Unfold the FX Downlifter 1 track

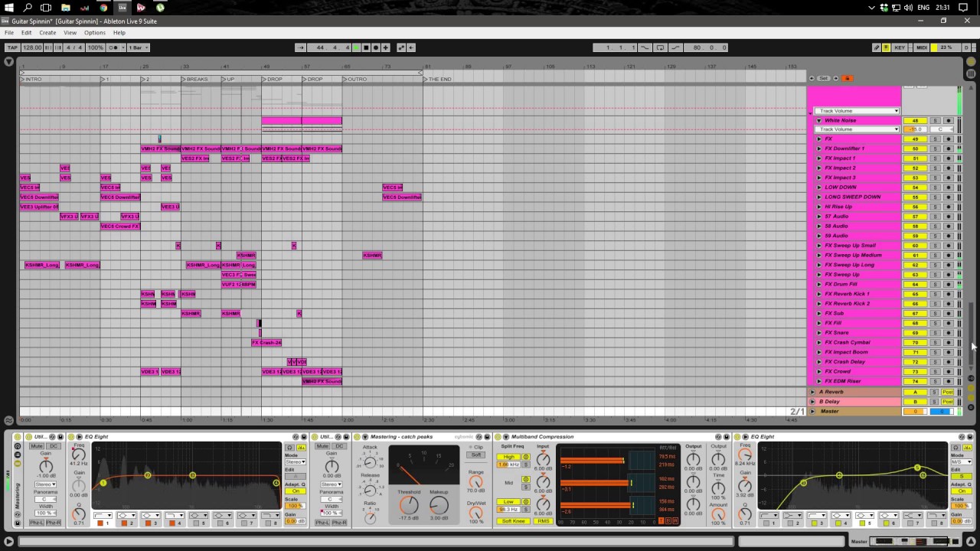click(818, 148)
